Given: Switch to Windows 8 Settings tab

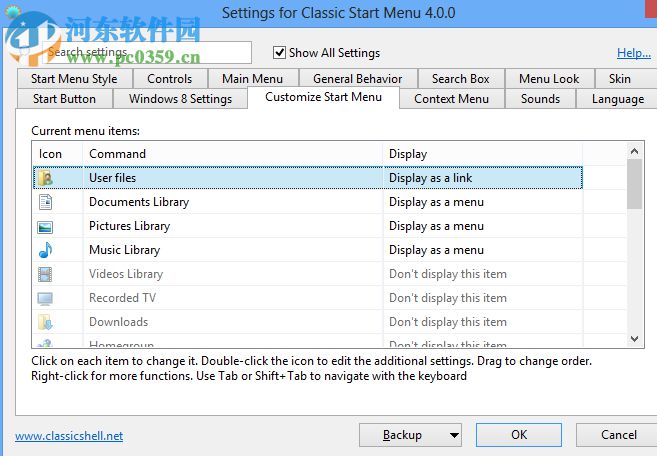Looking at the screenshot, I should [x=181, y=99].
